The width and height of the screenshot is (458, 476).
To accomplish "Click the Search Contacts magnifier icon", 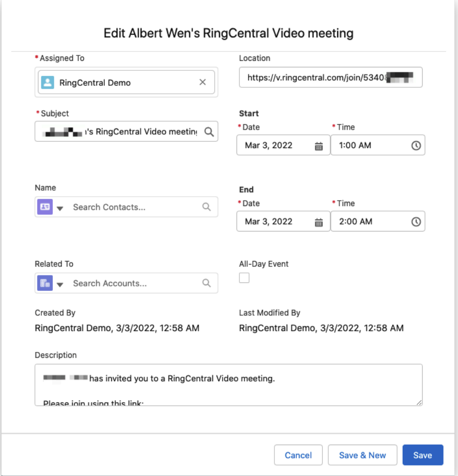I will click(207, 207).
